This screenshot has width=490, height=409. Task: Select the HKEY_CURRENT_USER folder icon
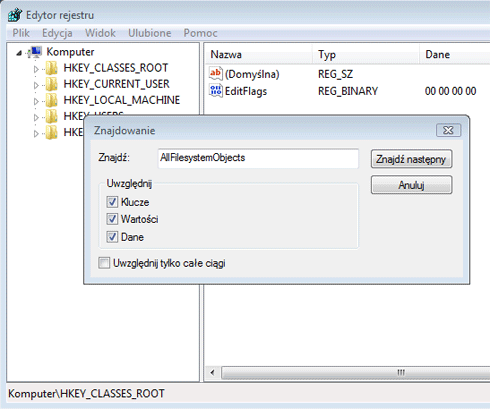[51, 84]
